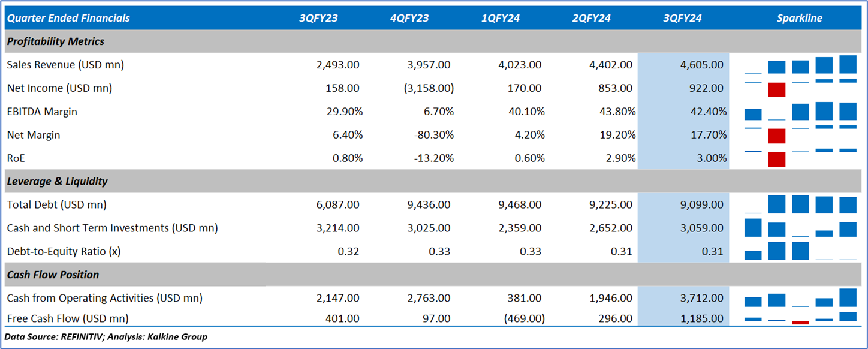The height and width of the screenshot is (349, 868).
Task: Select the Free Cash Flow sparkline
Action: [800, 318]
